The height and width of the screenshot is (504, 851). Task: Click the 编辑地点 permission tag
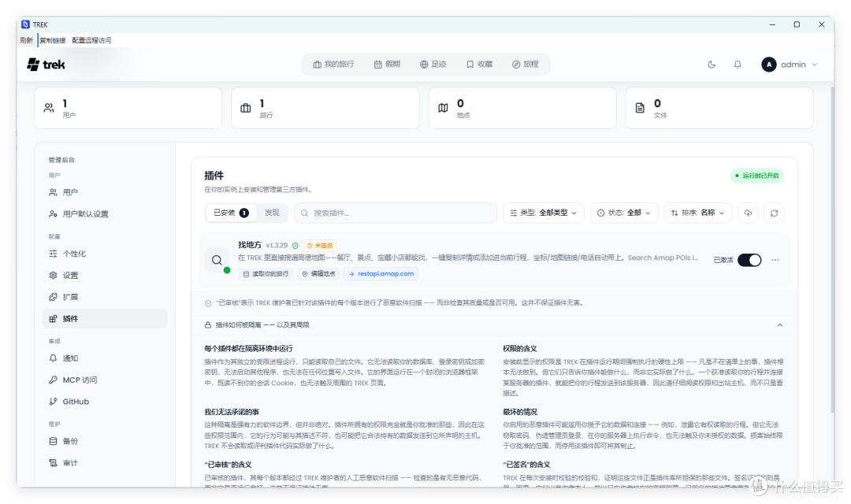318,274
